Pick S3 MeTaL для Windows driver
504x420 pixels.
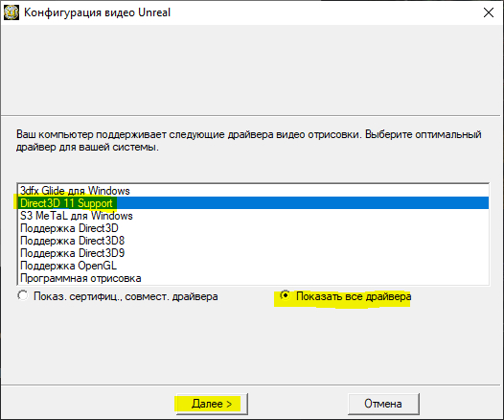tap(253, 216)
